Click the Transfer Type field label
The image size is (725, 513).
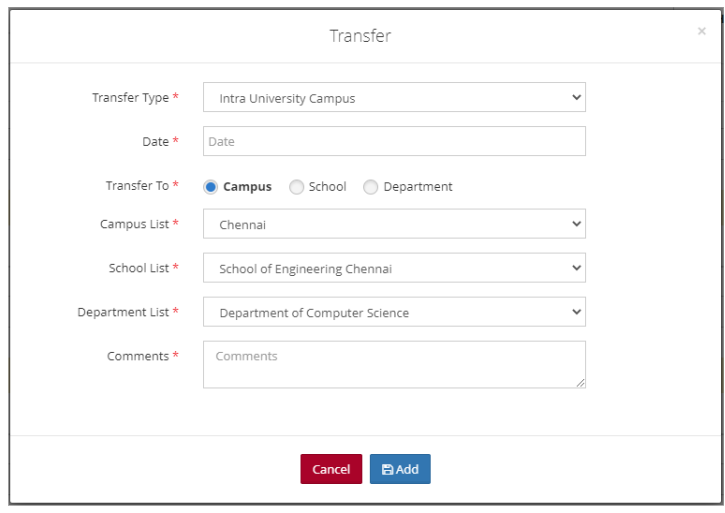[130, 98]
